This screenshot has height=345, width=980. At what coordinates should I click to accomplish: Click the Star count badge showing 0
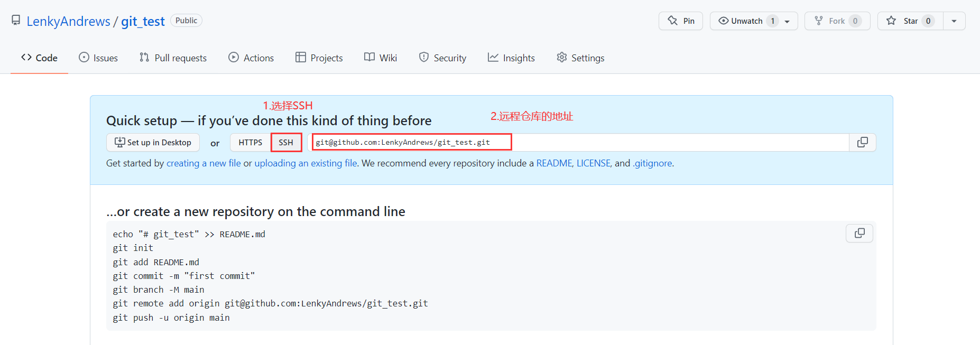[928, 21]
